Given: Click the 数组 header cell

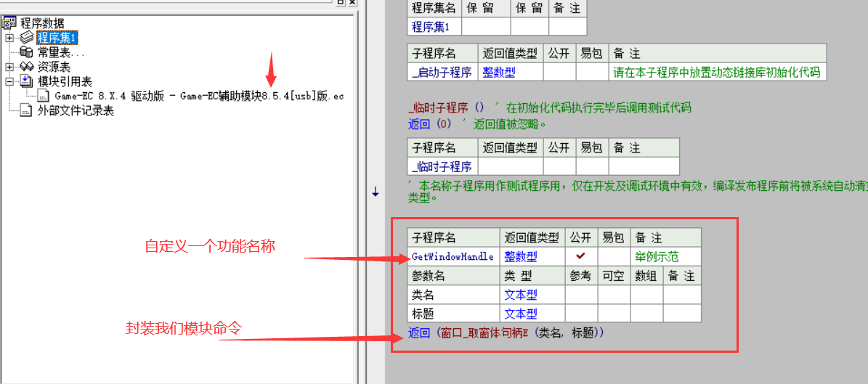Looking at the screenshot, I should (646, 276).
